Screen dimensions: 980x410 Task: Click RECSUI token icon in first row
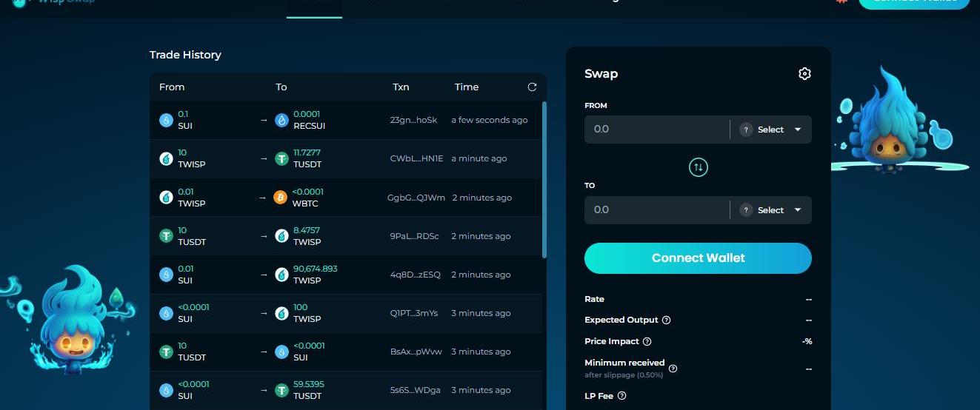281,120
